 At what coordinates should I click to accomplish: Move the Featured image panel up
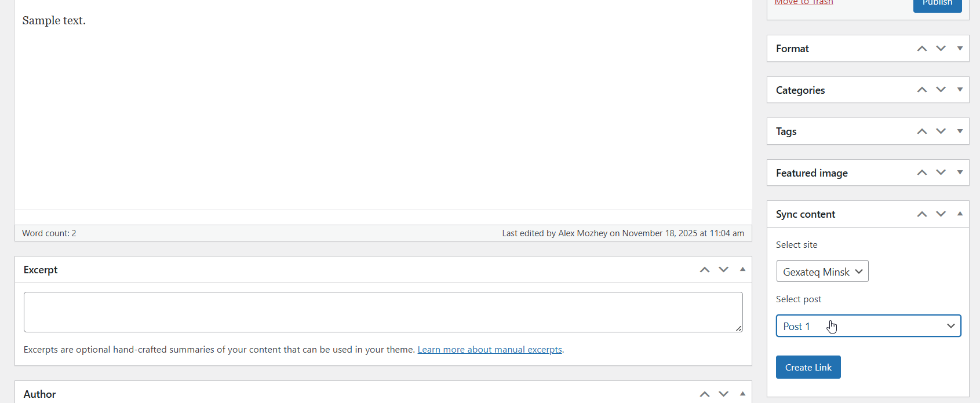[x=922, y=173]
